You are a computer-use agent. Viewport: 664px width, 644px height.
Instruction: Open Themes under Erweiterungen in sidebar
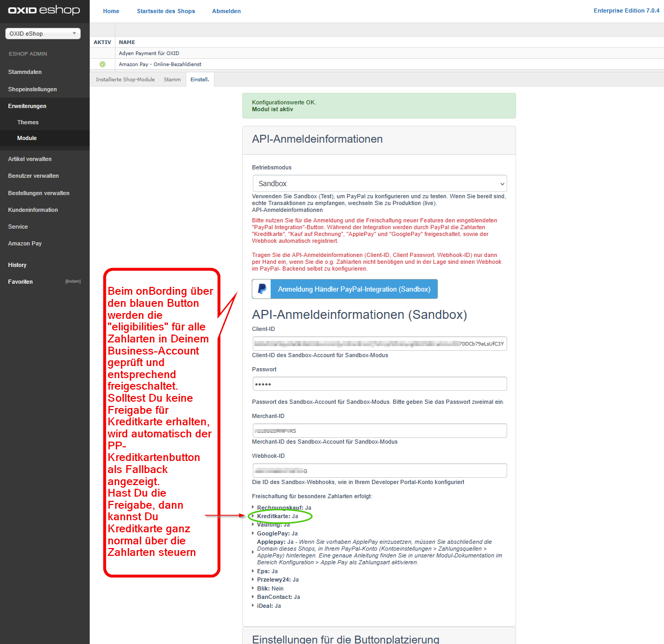[28, 122]
